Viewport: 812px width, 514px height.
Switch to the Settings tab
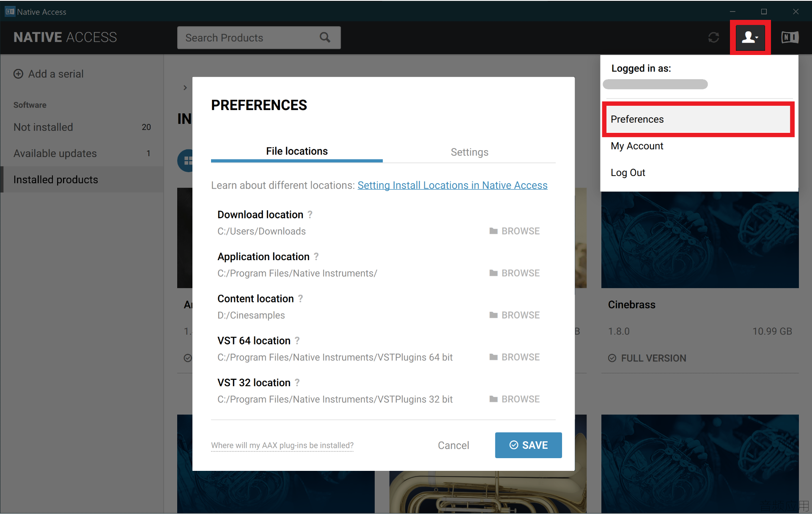pyautogui.click(x=469, y=152)
